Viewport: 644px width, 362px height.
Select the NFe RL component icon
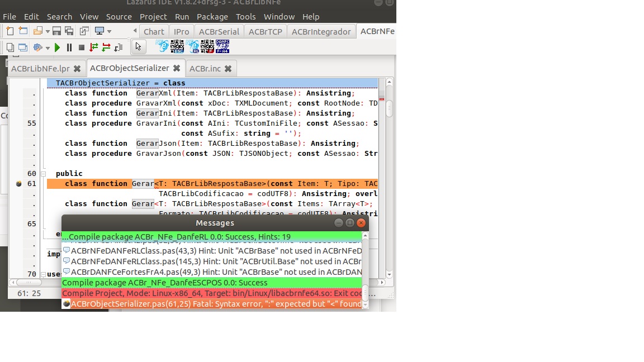pyautogui.click(x=192, y=46)
